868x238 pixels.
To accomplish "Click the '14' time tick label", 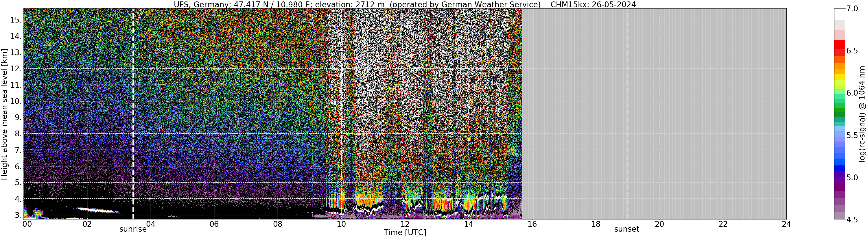I will [x=468, y=224].
